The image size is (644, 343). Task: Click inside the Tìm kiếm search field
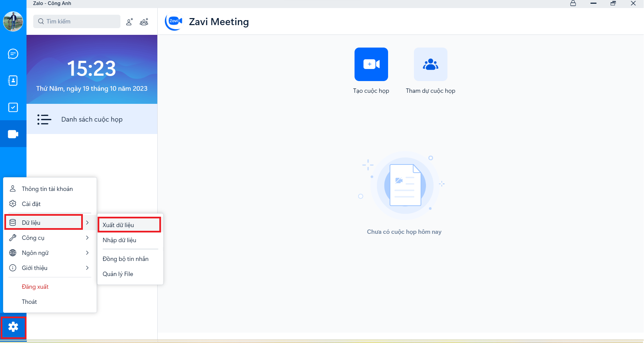point(77,21)
